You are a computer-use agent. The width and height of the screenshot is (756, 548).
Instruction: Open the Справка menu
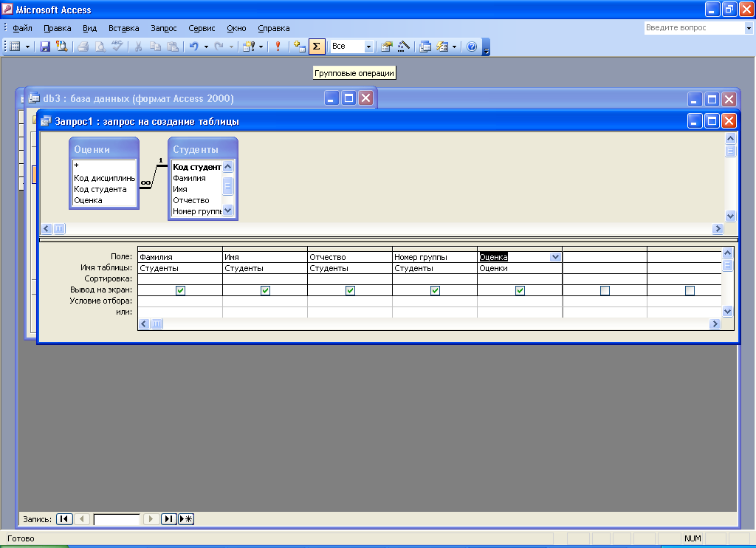pyautogui.click(x=273, y=28)
